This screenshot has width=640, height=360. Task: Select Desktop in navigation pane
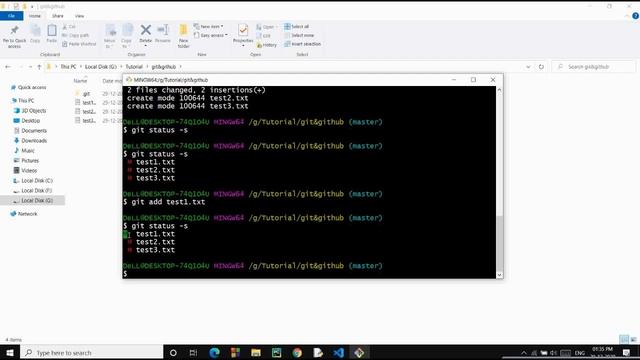[x=27, y=121]
